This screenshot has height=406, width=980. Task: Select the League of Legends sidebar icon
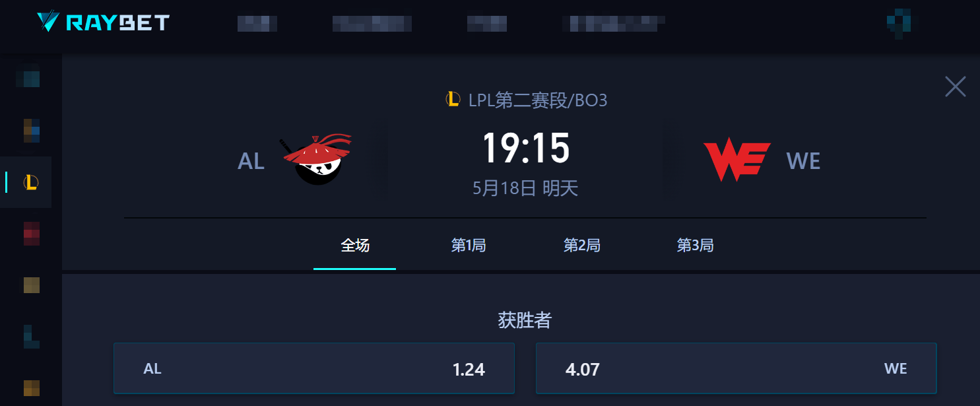click(x=31, y=182)
